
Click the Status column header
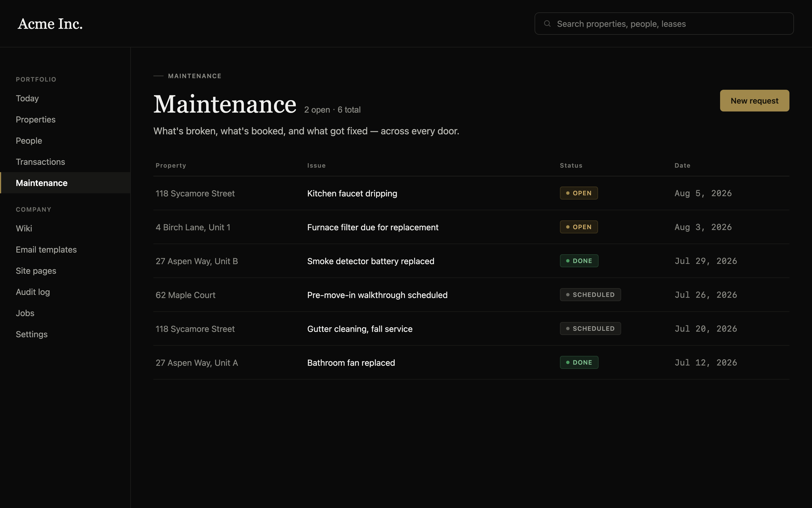coord(571,166)
